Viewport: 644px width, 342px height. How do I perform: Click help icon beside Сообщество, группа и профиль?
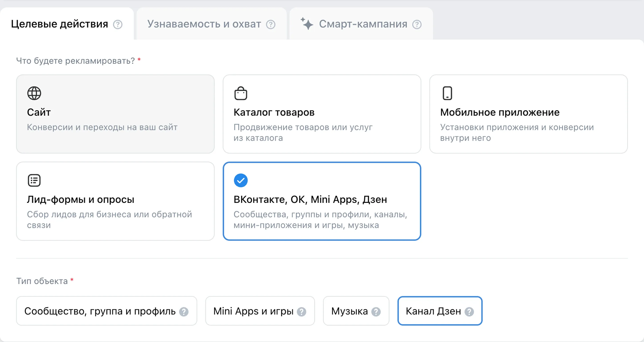(x=184, y=312)
